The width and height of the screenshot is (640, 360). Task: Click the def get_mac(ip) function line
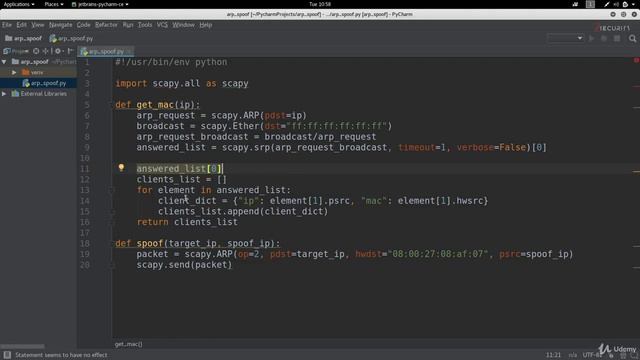click(158, 105)
